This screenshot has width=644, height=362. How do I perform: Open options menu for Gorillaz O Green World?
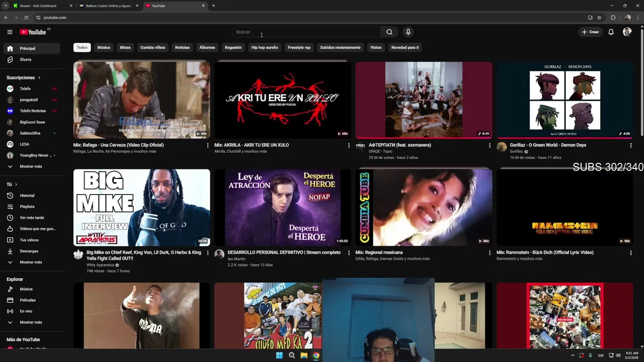(x=630, y=145)
